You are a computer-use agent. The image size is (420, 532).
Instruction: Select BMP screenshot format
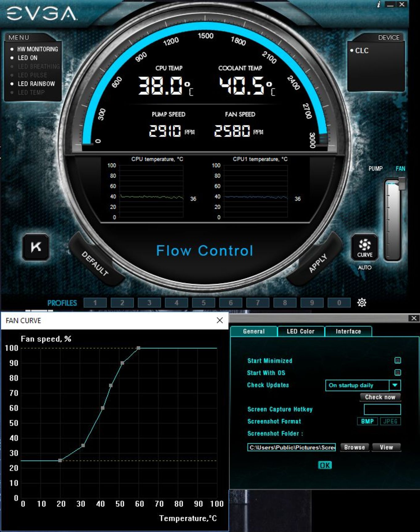point(367,421)
